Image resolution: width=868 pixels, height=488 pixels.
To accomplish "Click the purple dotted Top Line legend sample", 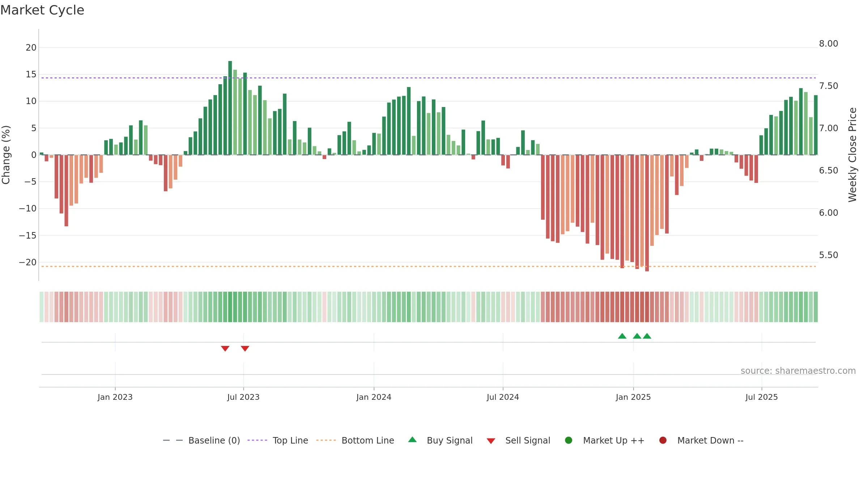I will [x=257, y=440].
